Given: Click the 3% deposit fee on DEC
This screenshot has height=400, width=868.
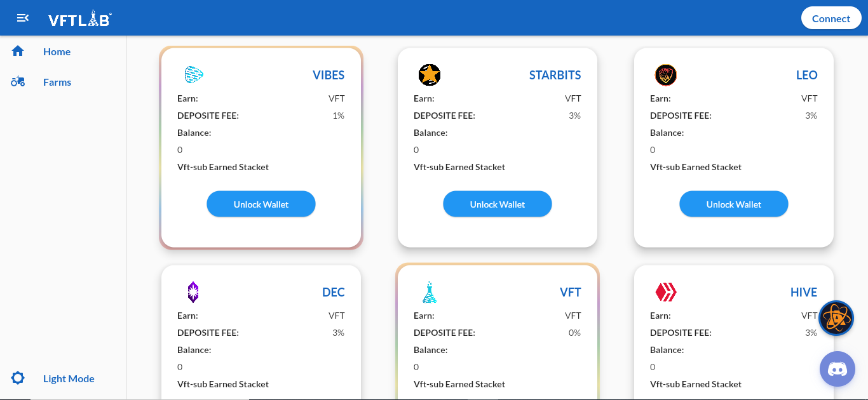Looking at the screenshot, I should (338, 333).
